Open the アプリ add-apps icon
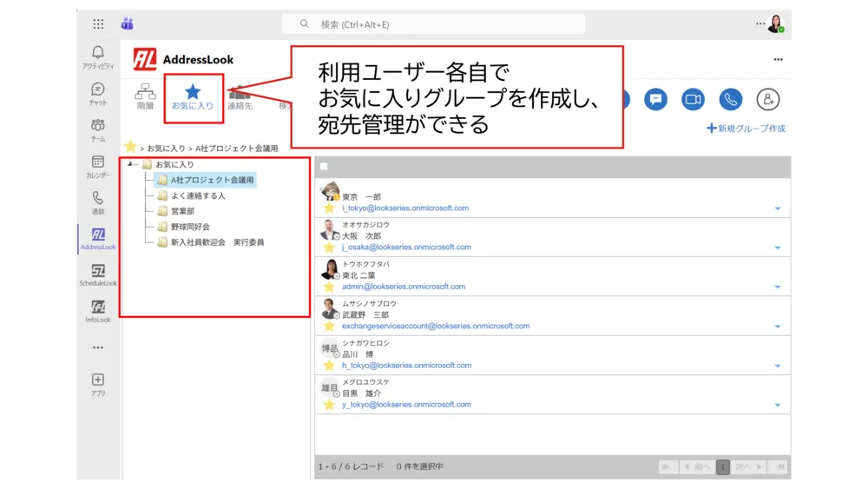The width and height of the screenshot is (868, 489). pos(98,384)
